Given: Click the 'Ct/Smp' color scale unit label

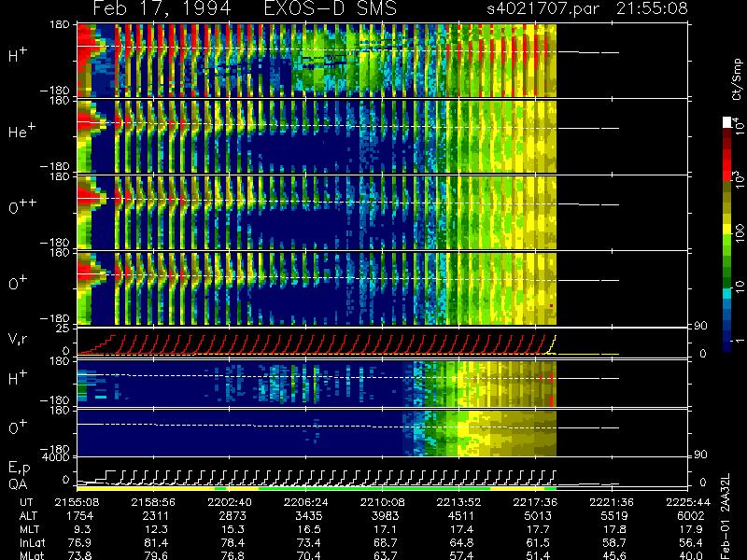Looking at the screenshot, I should click(x=738, y=79).
